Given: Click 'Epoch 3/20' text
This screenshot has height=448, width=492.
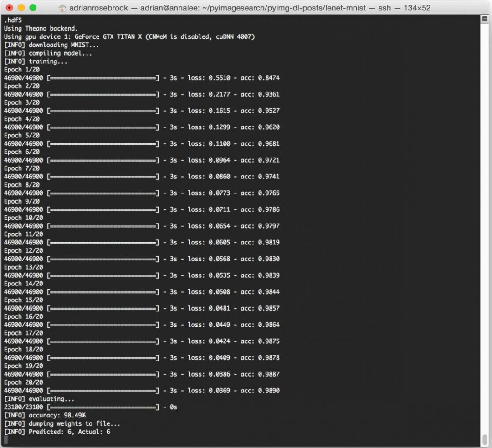Looking at the screenshot, I should click(22, 102).
